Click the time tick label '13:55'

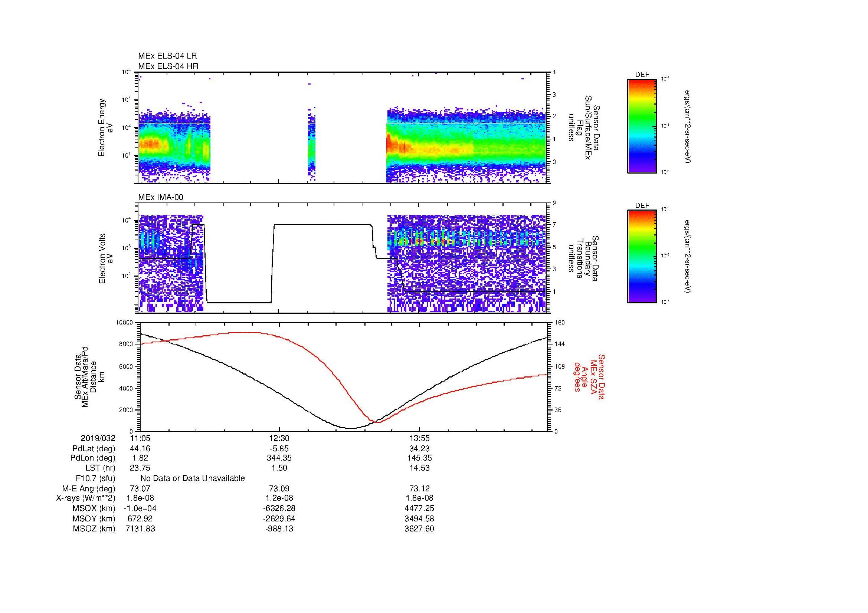pyautogui.click(x=419, y=438)
